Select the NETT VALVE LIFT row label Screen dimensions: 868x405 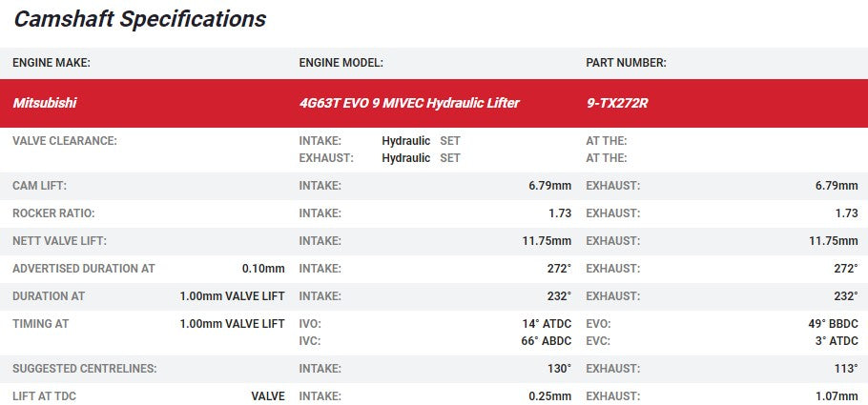(59, 241)
